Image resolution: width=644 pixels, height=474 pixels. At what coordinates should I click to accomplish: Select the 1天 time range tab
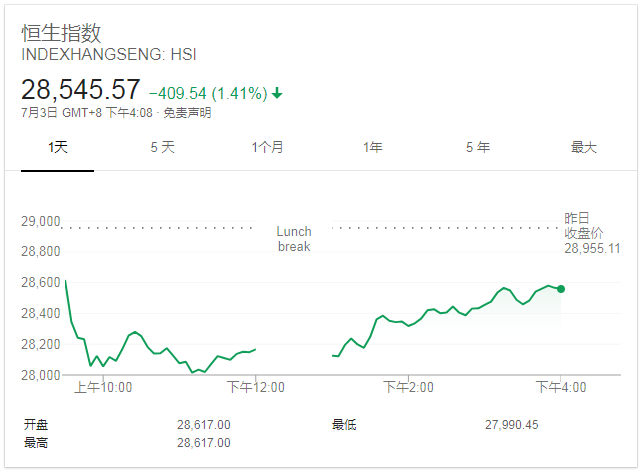click(58, 147)
